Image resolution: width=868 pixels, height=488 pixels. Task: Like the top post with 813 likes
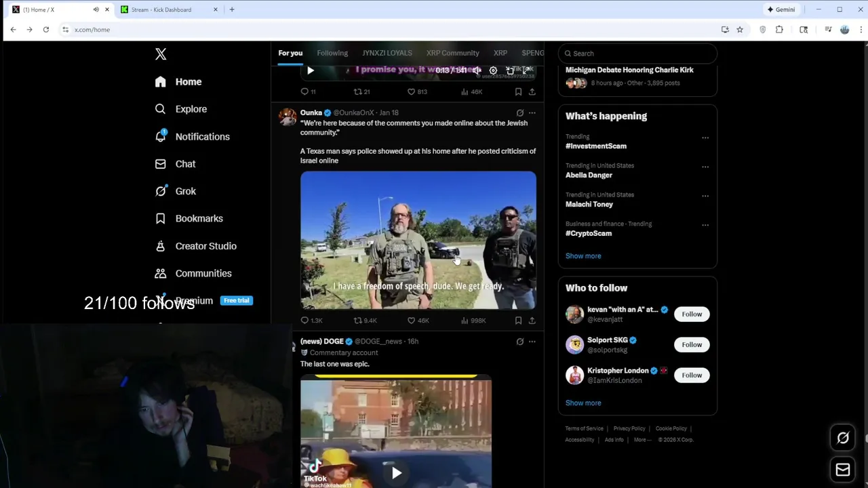417,91
